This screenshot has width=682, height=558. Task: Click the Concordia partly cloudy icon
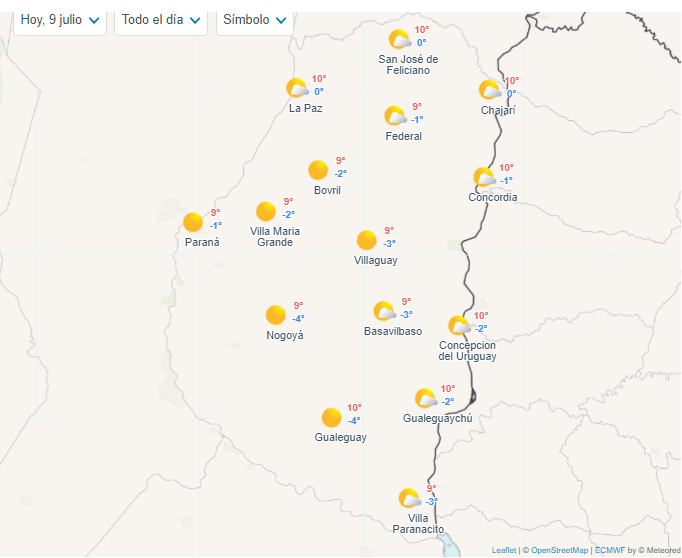[x=484, y=177]
